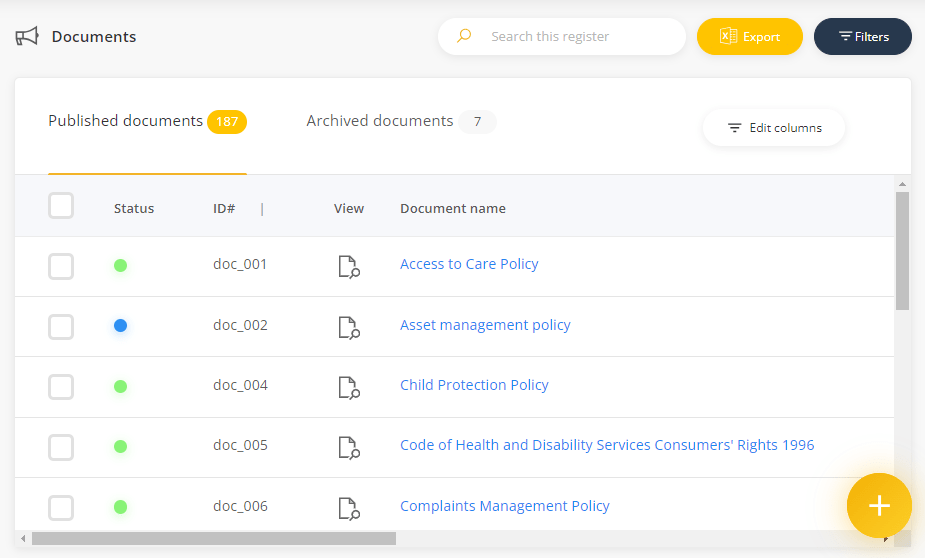
Task: Click the doc_005 ID cell
Action: [240, 445]
